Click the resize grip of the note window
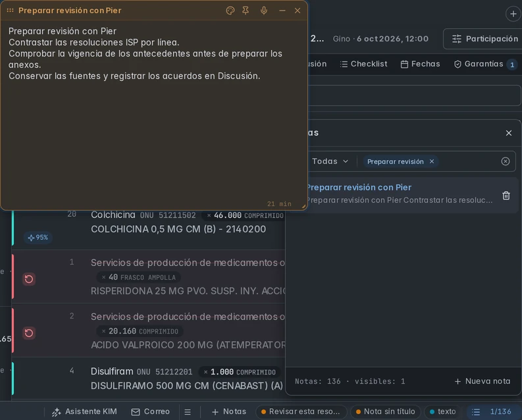Screen dimensions: 522x420 [x=303, y=206]
